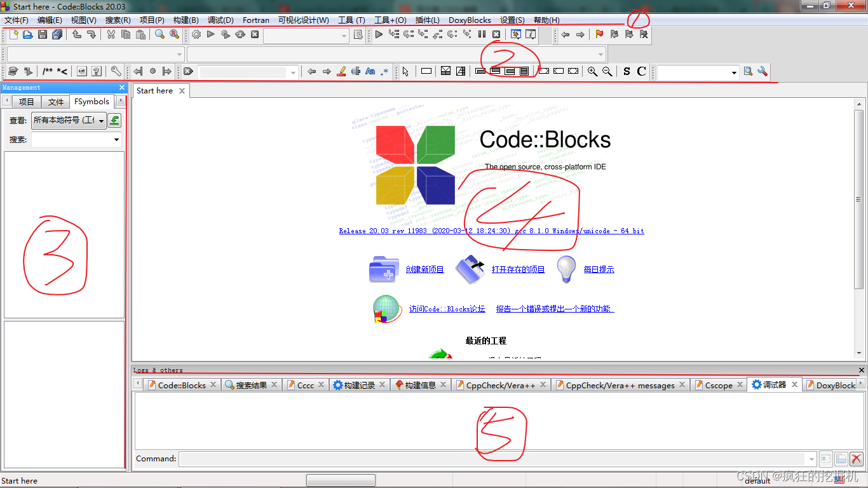Click the DoxyBlocks block comment /** icon

[x=48, y=71]
